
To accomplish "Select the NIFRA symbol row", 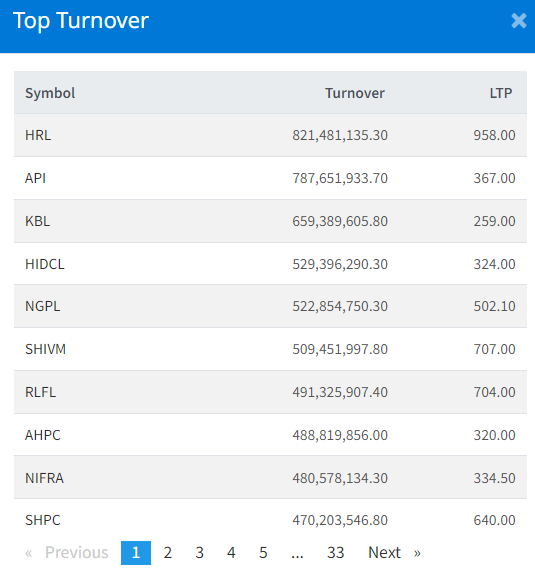I will click(x=270, y=478).
